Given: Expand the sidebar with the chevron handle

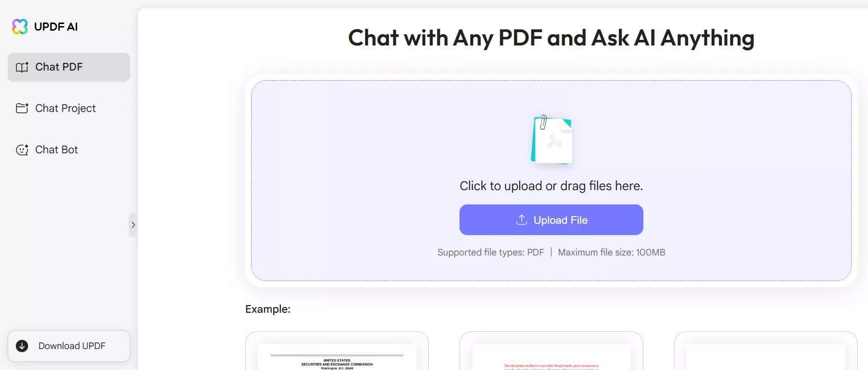Looking at the screenshot, I should click(133, 225).
